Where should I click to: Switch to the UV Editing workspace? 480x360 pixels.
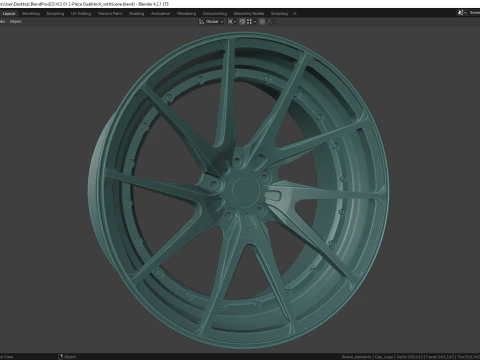(81, 14)
